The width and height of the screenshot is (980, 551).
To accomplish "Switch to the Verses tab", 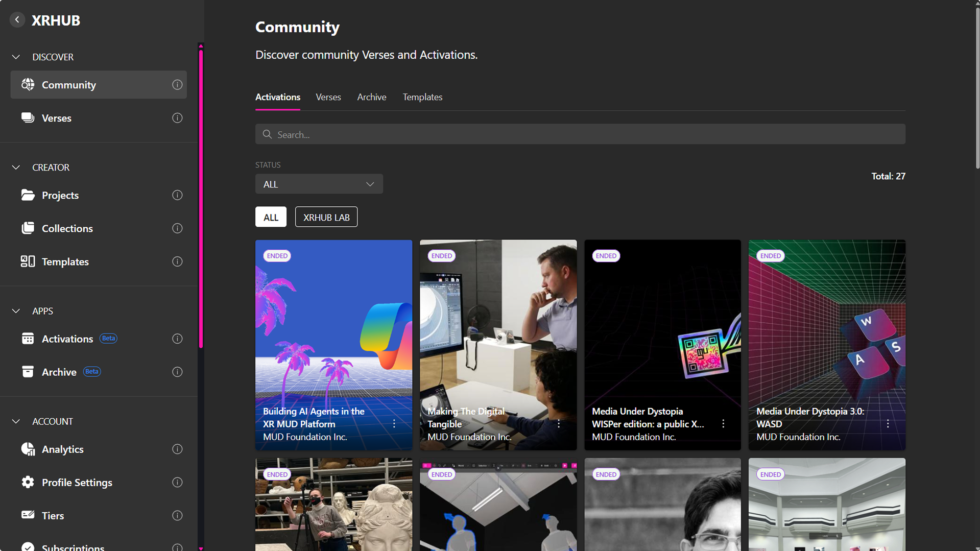I will pyautogui.click(x=328, y=97).
